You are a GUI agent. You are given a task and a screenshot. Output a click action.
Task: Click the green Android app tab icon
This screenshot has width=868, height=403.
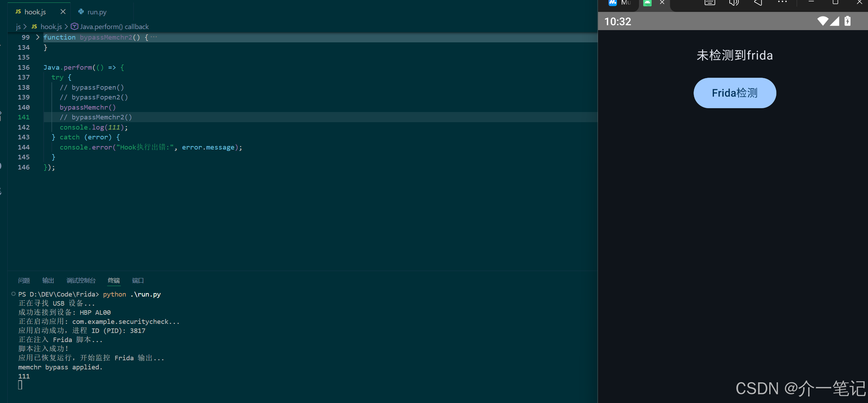point(647,3)
